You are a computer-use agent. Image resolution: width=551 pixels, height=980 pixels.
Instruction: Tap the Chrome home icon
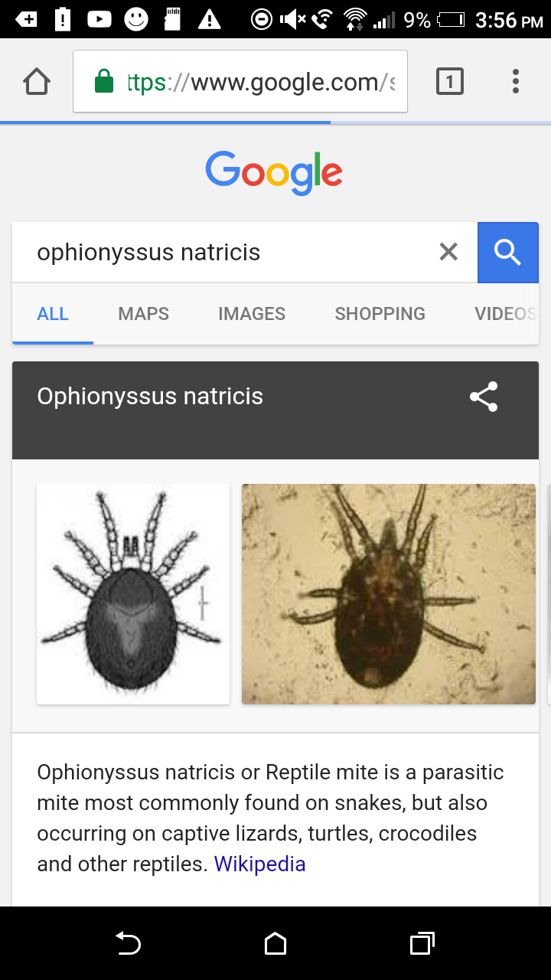click(x=37, y=81)
